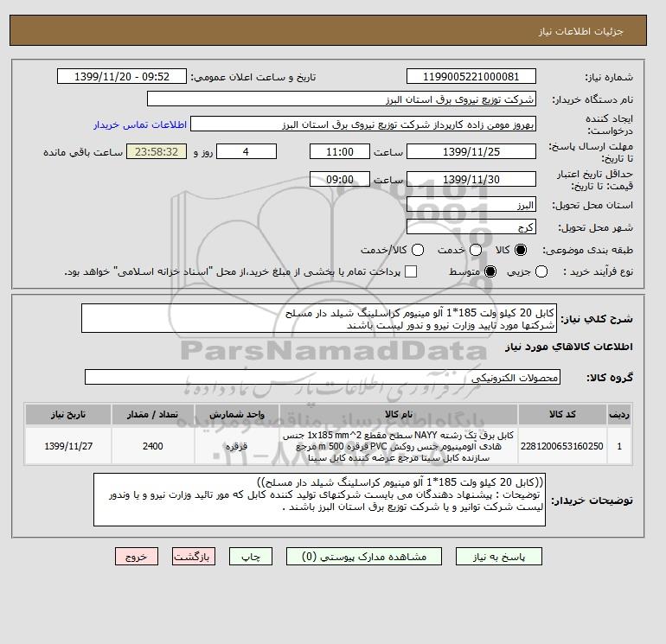Click the delivery city field کرج

coord(471,226)
